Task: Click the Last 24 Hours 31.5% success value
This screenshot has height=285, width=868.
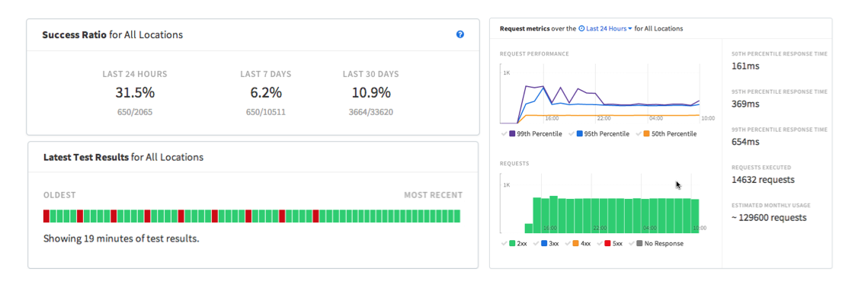Action: point(135,92)
